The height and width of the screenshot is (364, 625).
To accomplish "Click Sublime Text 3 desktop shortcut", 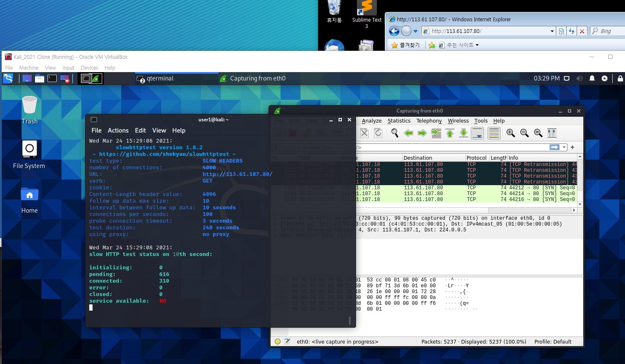I will coord(366,15).
